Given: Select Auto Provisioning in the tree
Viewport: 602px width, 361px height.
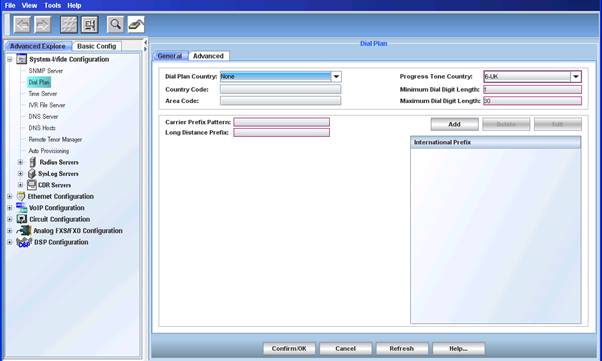Looking at the screenshot, I should (x=48, y=151).
